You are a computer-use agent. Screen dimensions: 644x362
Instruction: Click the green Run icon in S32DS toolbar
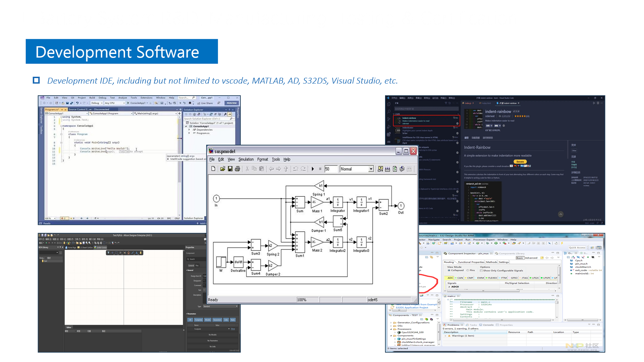coord(496,243)
